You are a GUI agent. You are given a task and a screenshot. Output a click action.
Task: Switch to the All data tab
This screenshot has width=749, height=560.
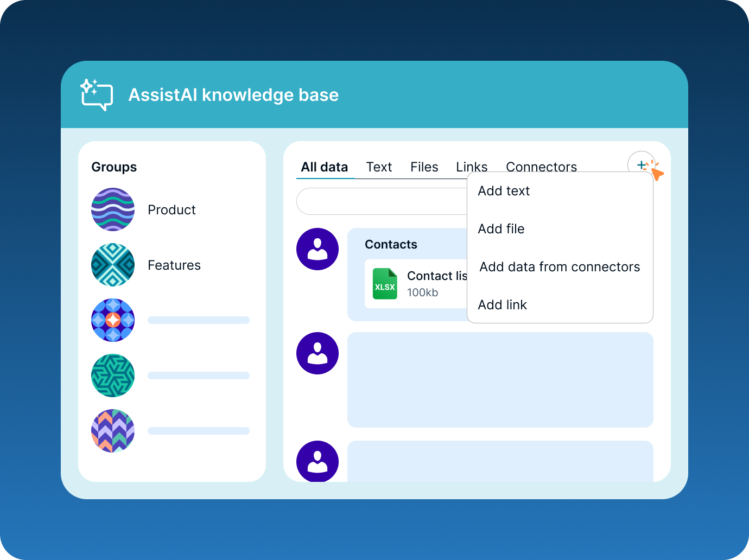click(325, 167)
